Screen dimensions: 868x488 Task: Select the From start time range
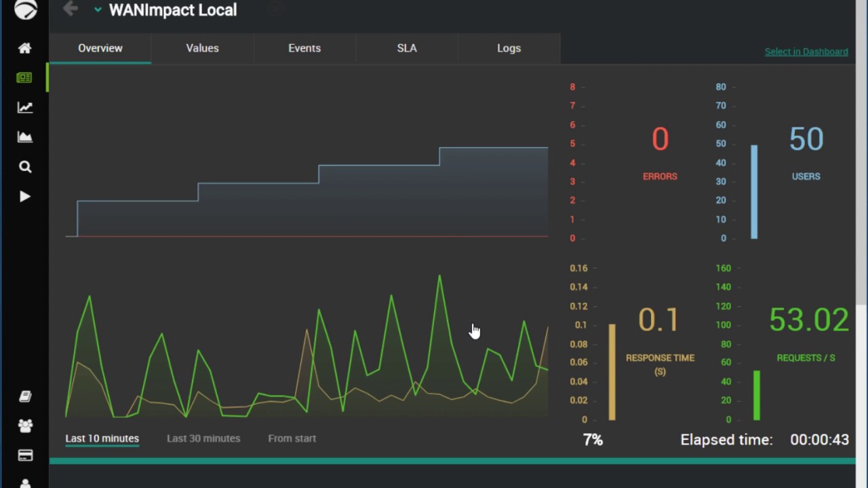coord(292,439)
